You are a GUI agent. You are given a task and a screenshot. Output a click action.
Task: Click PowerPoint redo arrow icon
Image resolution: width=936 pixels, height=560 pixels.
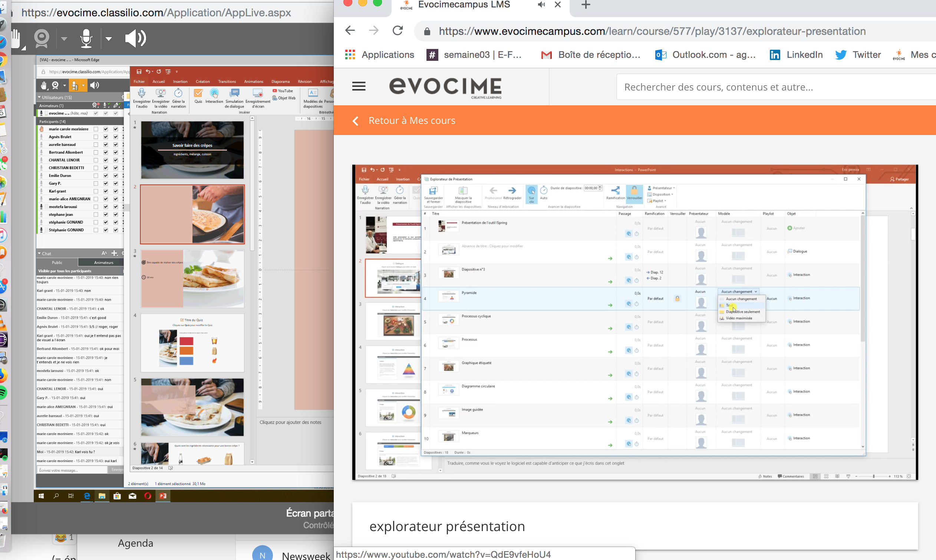[158, 71]
